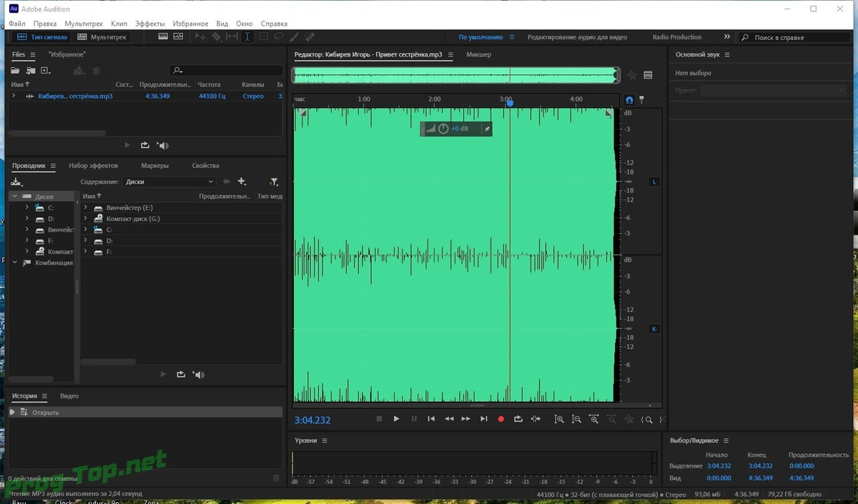The width and height of the screenshot is (858, 504).
Task: Toggle Loop Playback in the editor transport
Action: coord(518,419)
